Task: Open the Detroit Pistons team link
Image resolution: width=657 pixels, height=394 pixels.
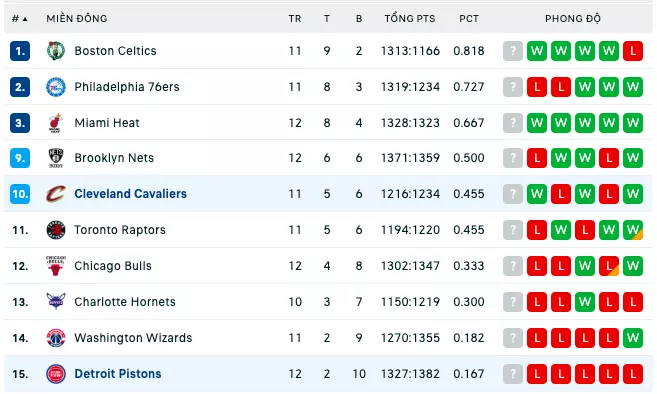Action: click(118, 374)
